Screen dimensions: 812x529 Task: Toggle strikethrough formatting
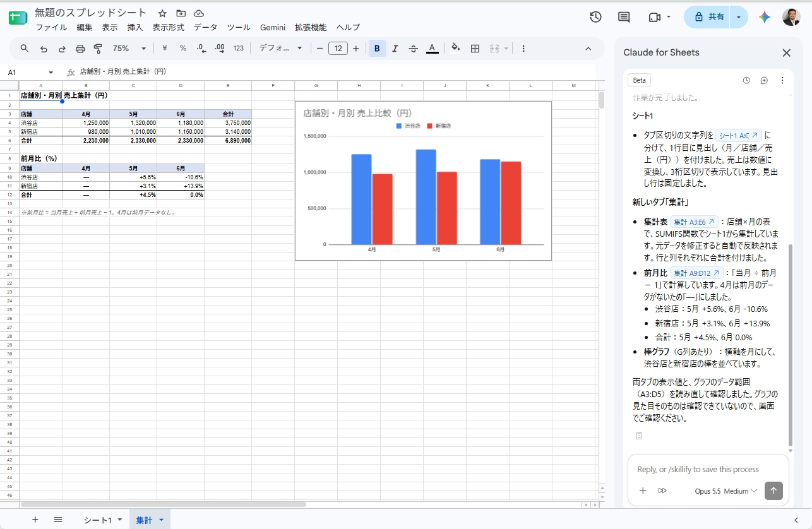coord(414,49)
